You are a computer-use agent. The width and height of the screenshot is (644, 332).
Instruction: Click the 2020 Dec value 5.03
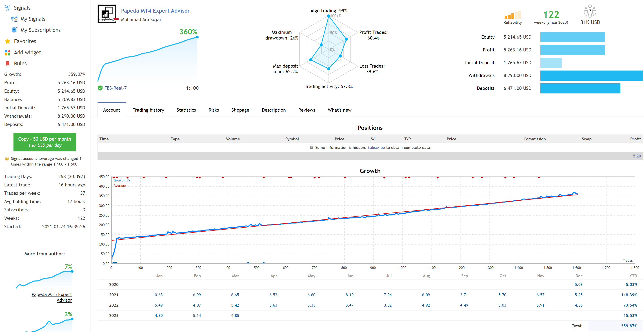[579, 285]
